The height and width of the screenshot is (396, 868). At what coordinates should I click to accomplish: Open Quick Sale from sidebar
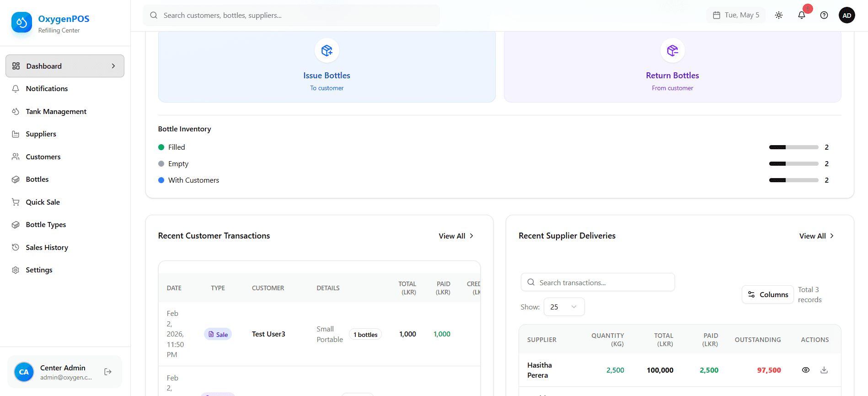click(65, 202)
